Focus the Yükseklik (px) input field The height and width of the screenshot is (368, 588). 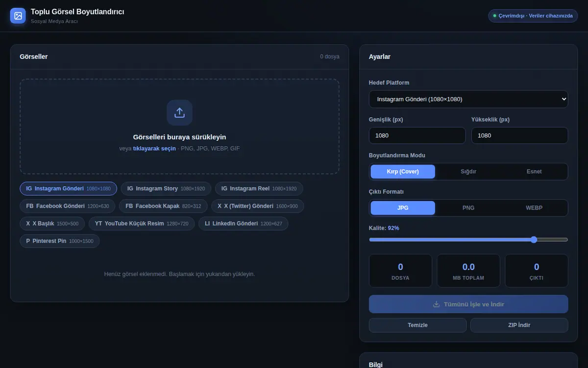[x=520, y=135]
